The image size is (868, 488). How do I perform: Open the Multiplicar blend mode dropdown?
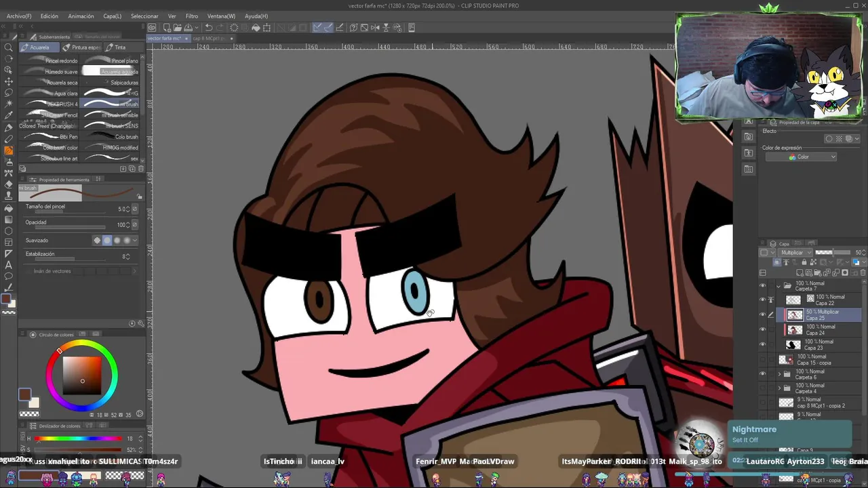click(x=795, y=253)
